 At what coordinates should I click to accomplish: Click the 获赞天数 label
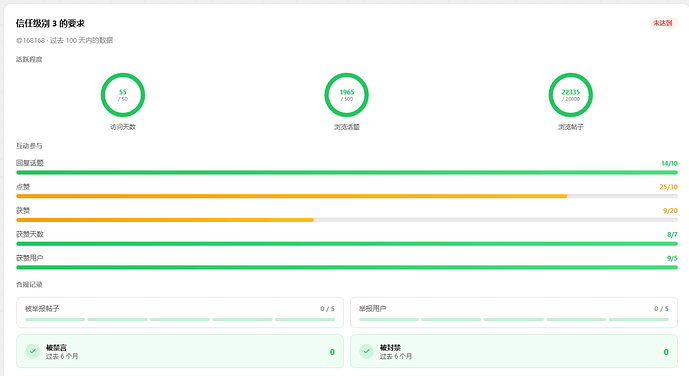(x=30, y=234)
